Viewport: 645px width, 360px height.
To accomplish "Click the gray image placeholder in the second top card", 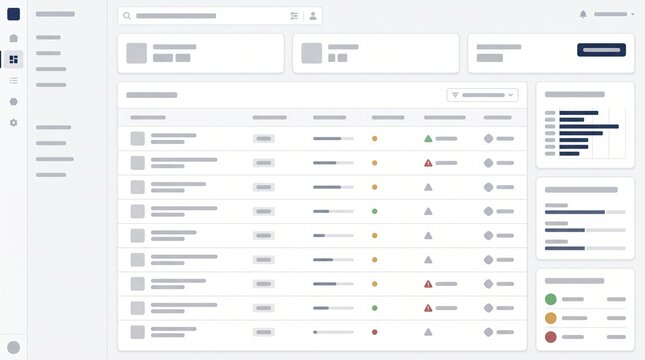I will 312,53.
